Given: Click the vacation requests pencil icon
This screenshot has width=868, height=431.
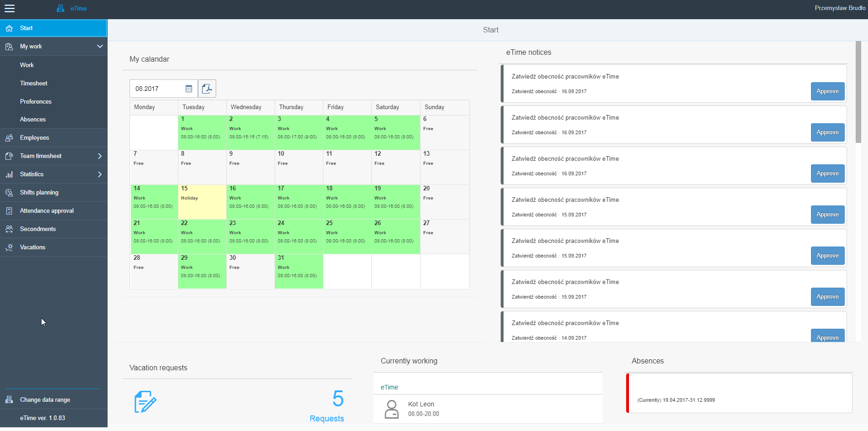Looking at the screenshot, I should pyautogui.click(x=145, y=401).
